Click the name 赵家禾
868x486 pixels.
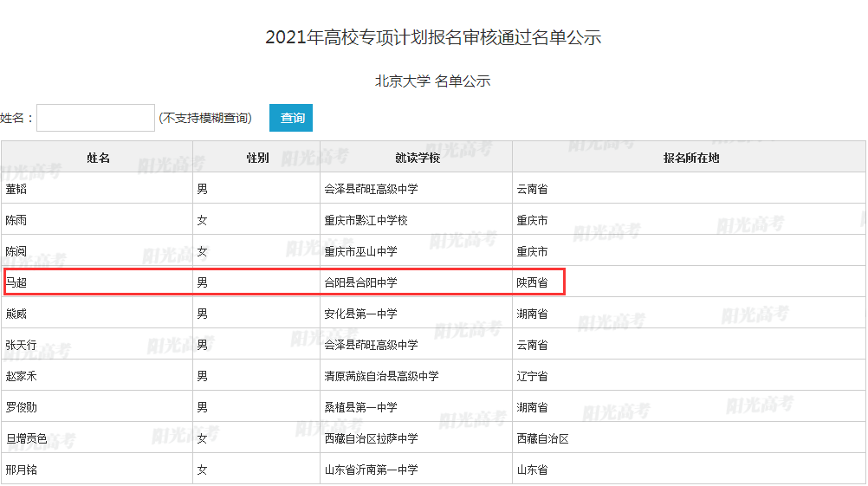point(21,376)
